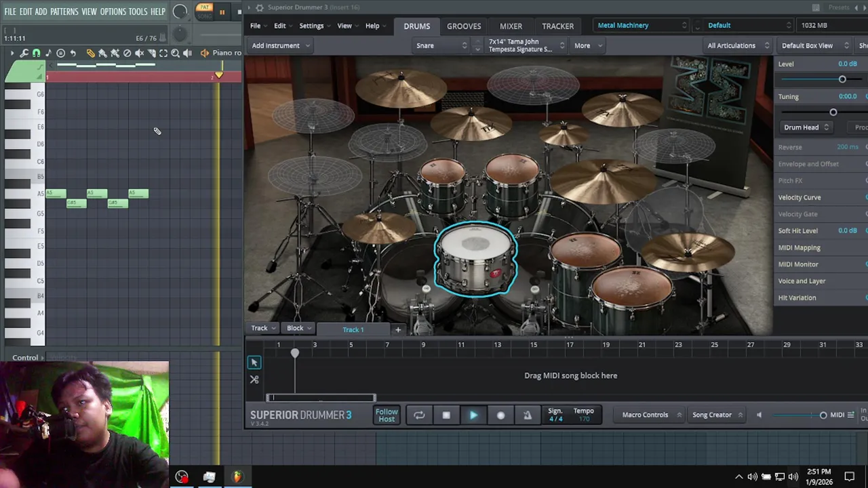
Task: Switch to the GROOVES tab
Action: [464, 26]
